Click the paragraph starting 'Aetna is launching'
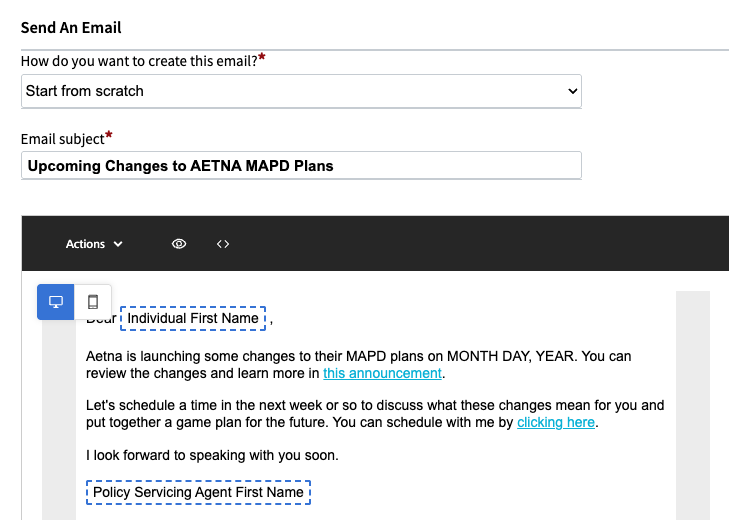The height and width of the screenshot is (520, 729). coord(358,365)
